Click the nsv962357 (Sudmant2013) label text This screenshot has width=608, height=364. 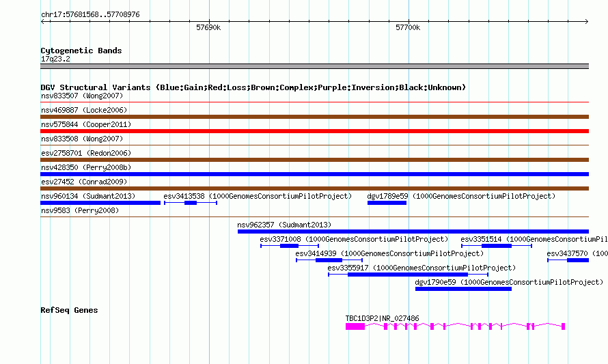pos(284,225)
